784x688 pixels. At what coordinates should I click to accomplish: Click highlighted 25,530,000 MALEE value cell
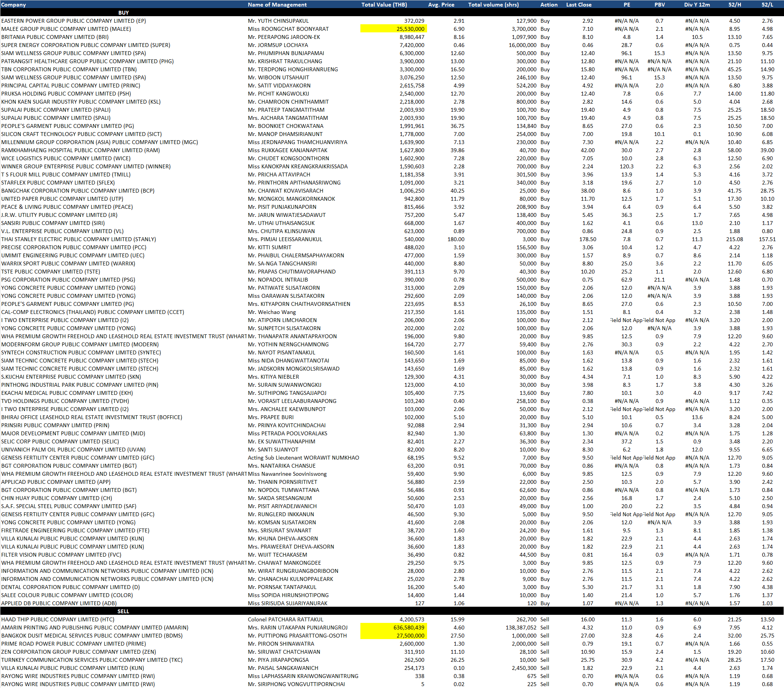pos(394,29)
